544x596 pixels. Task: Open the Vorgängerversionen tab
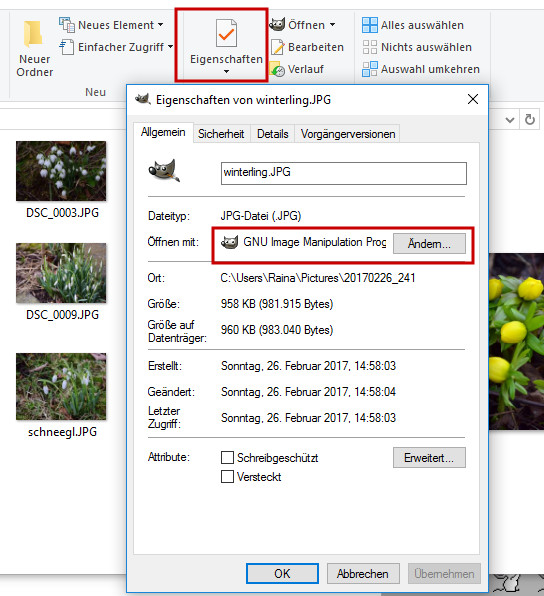pos(348,134)
